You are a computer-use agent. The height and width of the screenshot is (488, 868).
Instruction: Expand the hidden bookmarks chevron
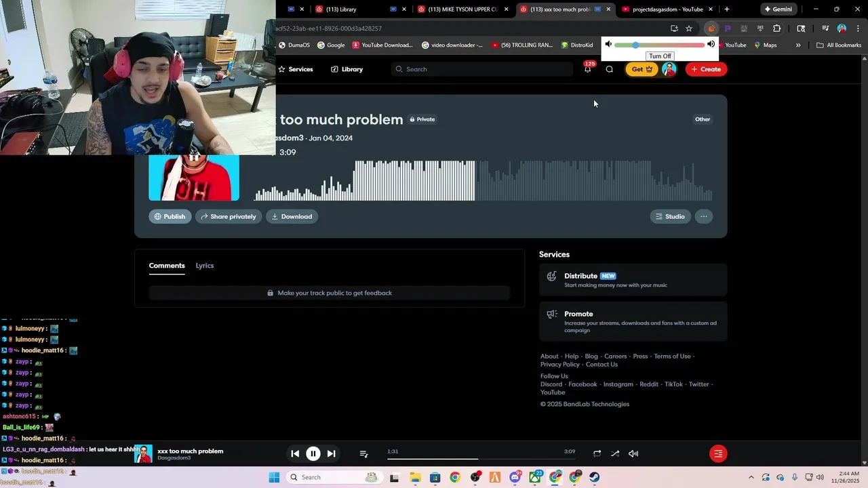pyautogui.click(x=798, y=45)
